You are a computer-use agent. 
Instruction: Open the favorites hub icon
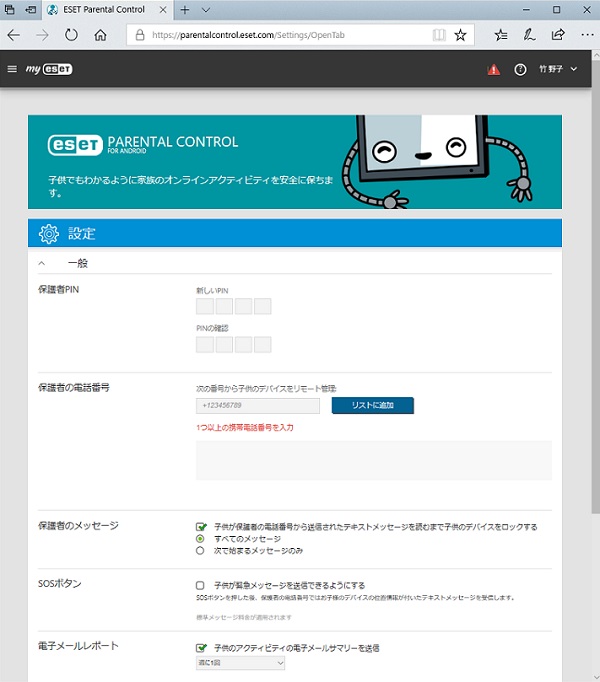pos(501,35)
